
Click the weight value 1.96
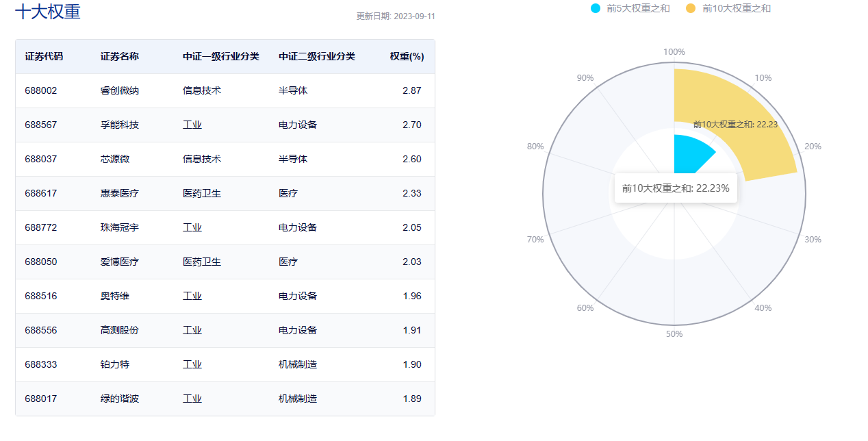pos(412,296)
